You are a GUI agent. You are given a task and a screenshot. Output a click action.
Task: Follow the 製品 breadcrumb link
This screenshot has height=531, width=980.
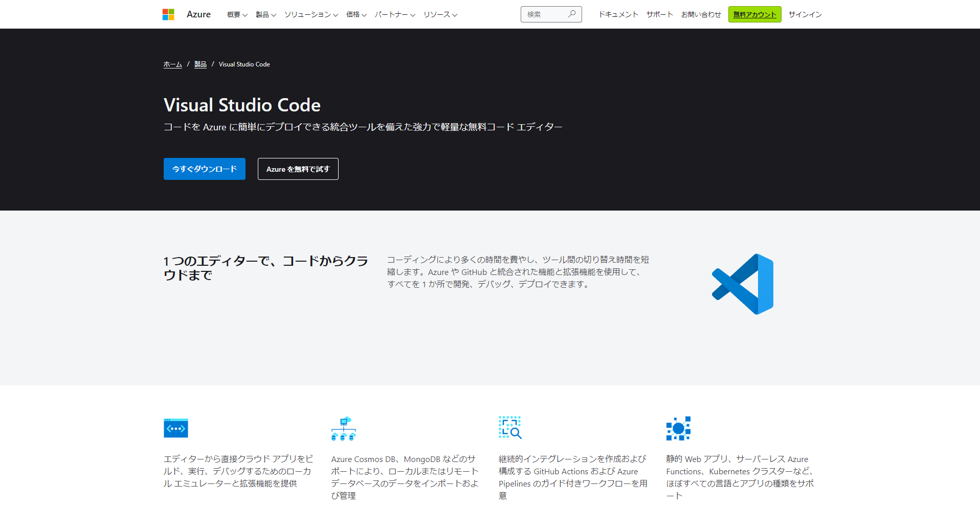click(x=201, y=64)
